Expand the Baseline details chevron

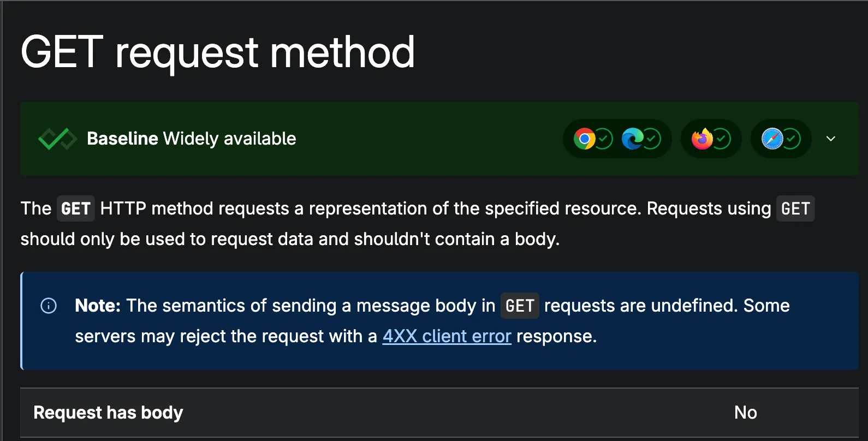coord(831,139)
